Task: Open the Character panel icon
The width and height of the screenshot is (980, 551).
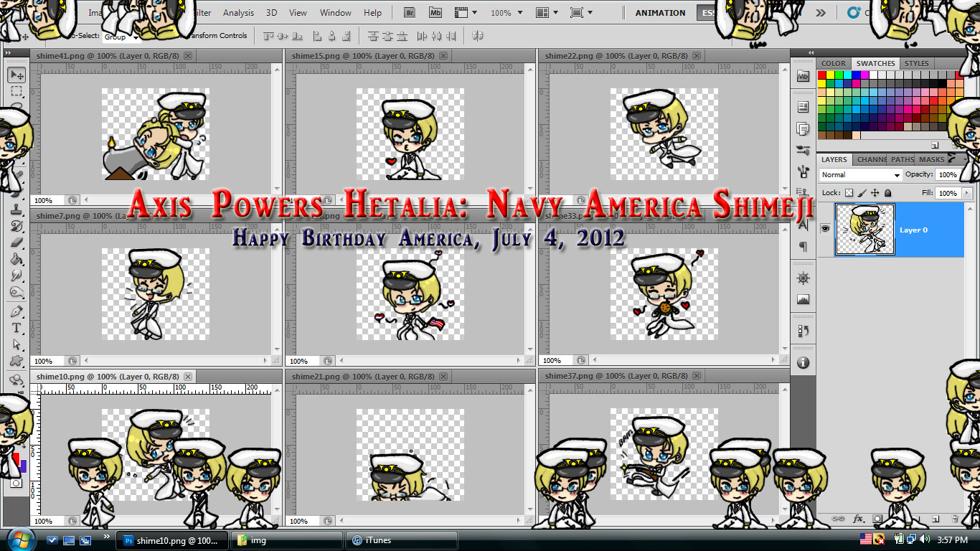Action: tap(803, 225)
